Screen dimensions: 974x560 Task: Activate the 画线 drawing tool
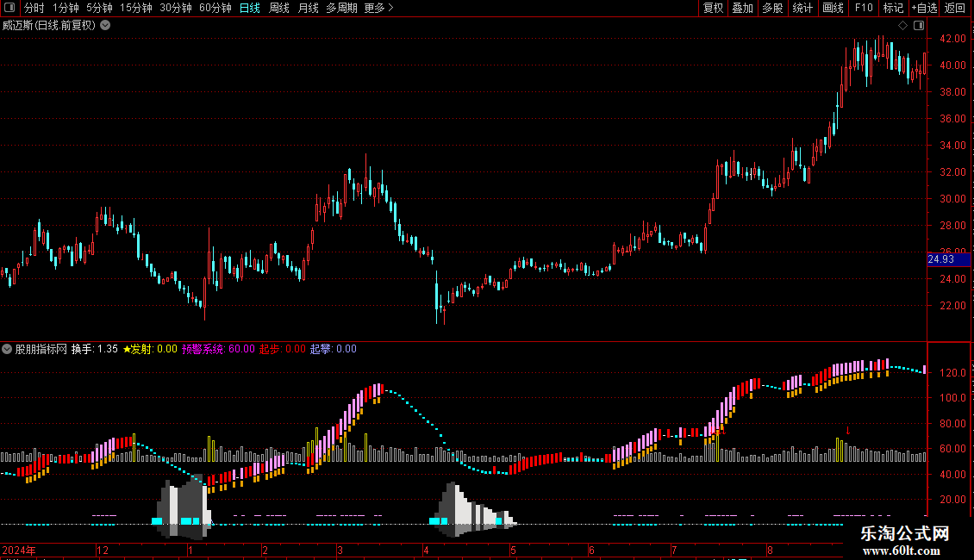(x=833, y=8)
